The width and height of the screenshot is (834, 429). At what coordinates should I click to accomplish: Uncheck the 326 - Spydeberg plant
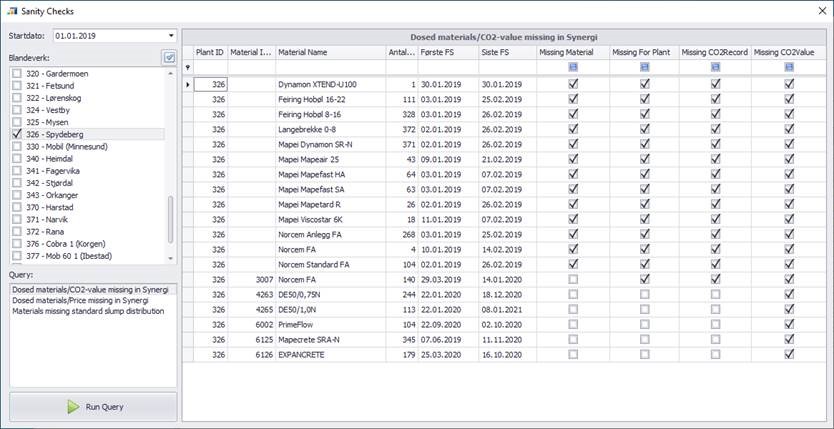[x=17, y=134]
